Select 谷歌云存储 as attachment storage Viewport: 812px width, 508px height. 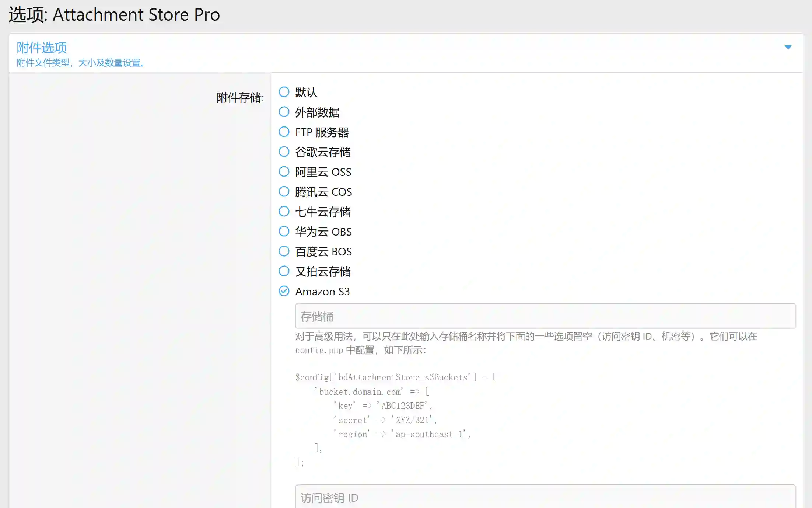284,152
